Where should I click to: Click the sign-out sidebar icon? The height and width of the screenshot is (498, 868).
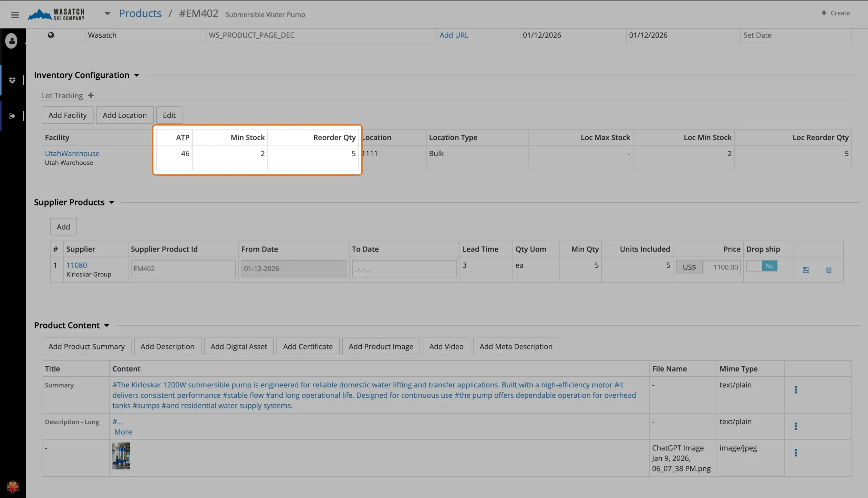pyautogui.click(x=12, y=116)
